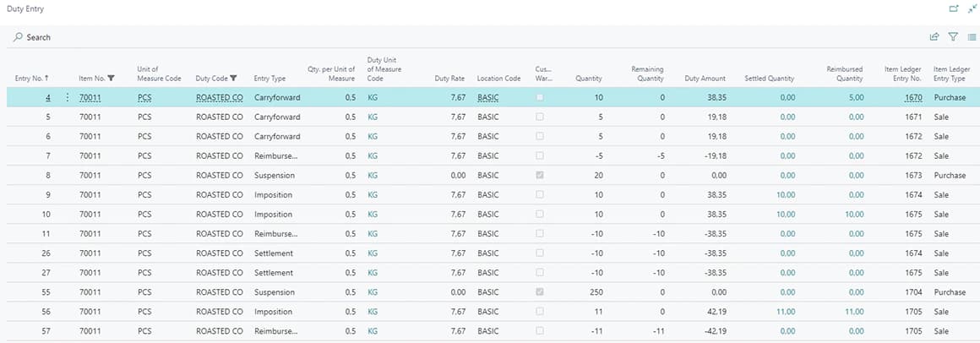Open the row actions menu for entry 4

click(68, 97)
